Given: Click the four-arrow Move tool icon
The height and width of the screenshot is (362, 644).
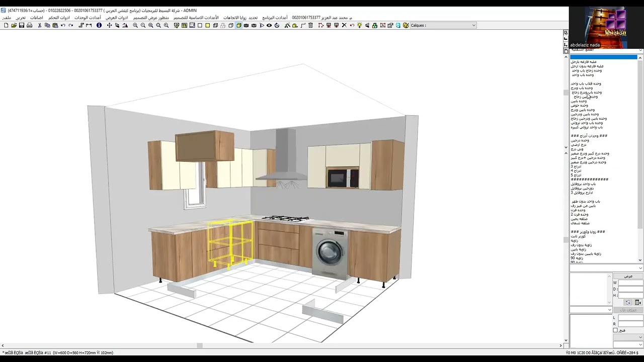Looking at the screenshot, I should 109,25.
